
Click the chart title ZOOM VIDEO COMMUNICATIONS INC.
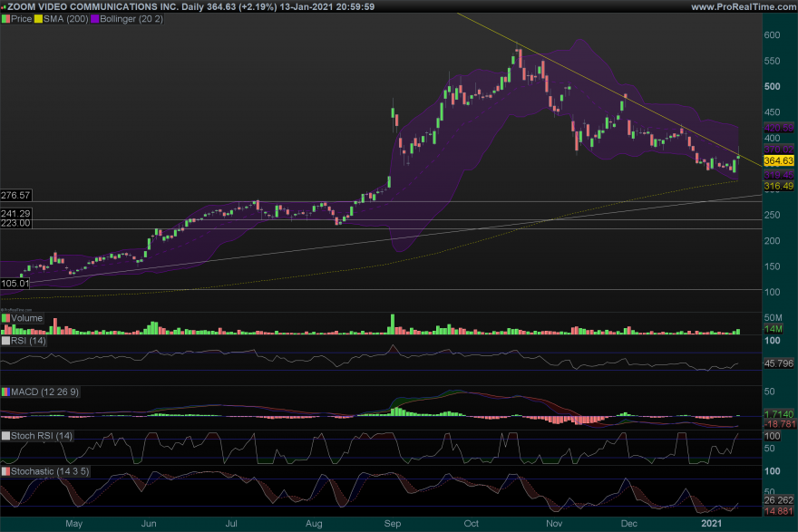[x=92, y=6]
